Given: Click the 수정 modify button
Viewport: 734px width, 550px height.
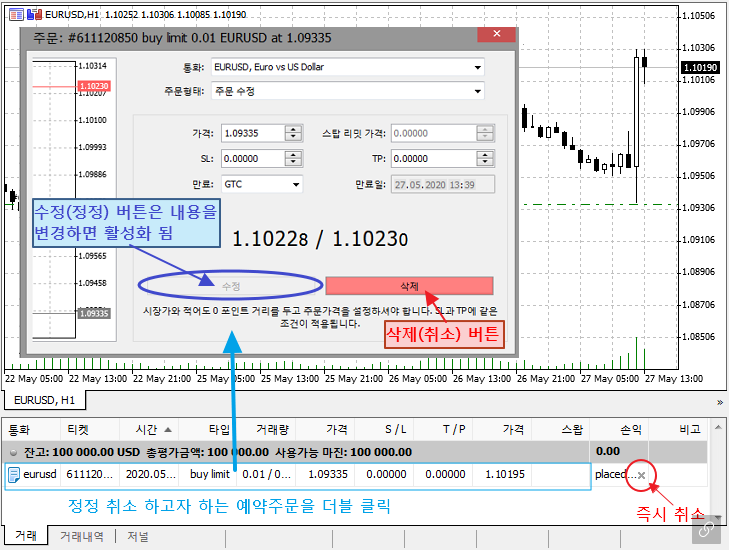Looking at the screenshot, I should pyautogui.click(x=231, y=286).
